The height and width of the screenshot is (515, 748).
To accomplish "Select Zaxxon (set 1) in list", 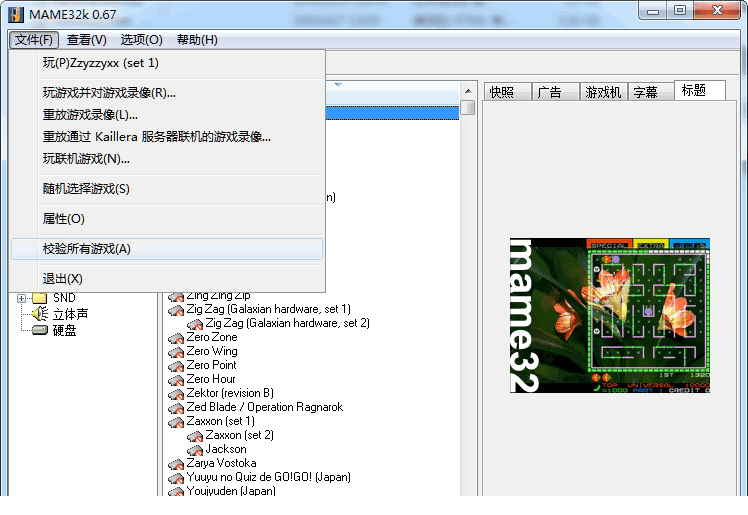I will (x=220, y=421).
